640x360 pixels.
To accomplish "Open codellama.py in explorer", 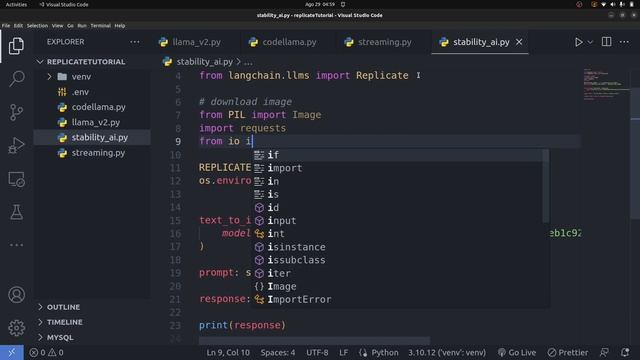I will pyautogui.click(x=92, y=107).
